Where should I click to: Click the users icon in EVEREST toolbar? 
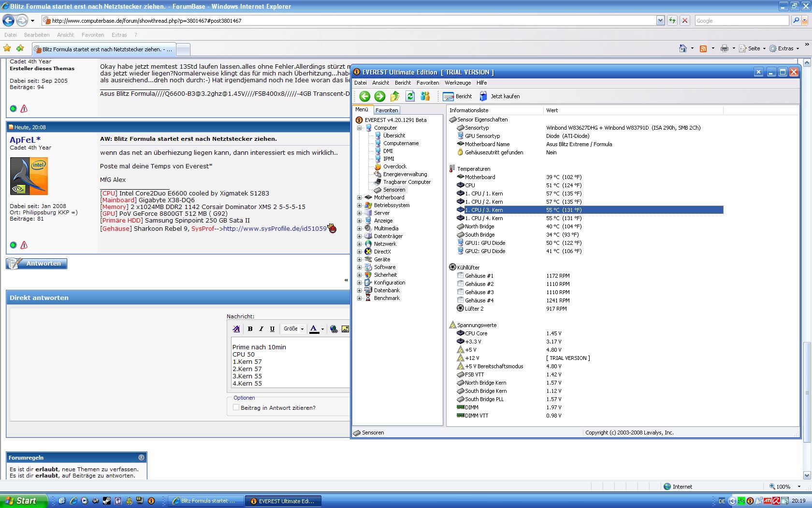click(x=425, y=96)
